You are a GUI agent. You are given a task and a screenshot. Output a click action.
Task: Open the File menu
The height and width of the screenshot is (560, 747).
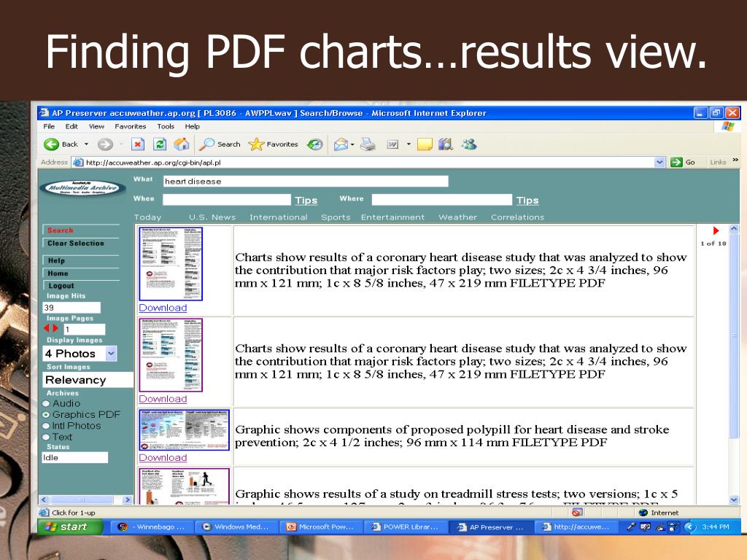(x=49, y=127)
